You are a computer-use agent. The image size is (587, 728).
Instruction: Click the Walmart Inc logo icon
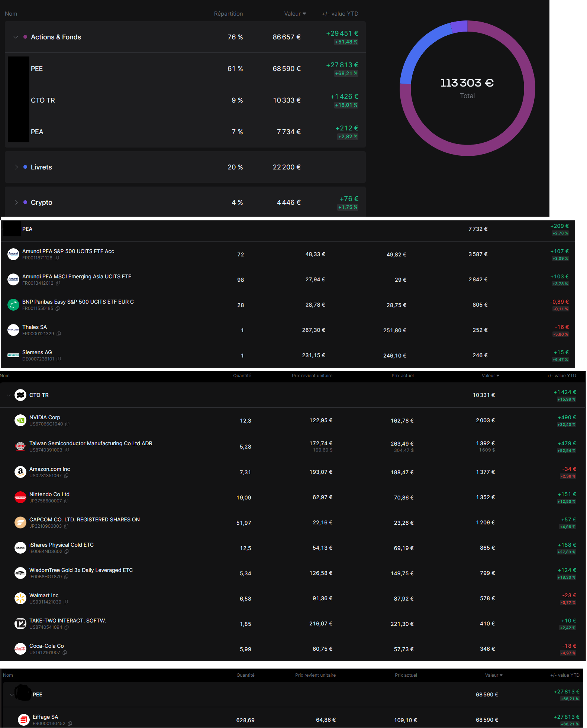coord(20,598)
